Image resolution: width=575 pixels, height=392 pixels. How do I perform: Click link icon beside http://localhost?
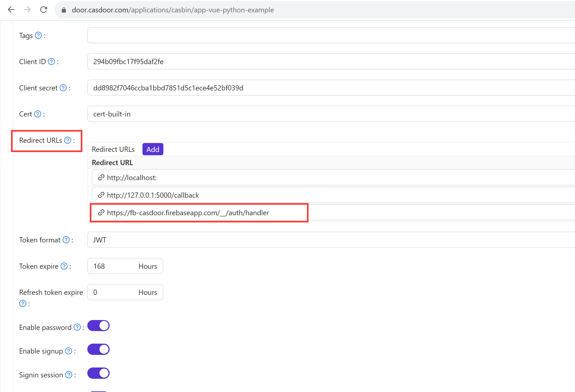point(101,177)
